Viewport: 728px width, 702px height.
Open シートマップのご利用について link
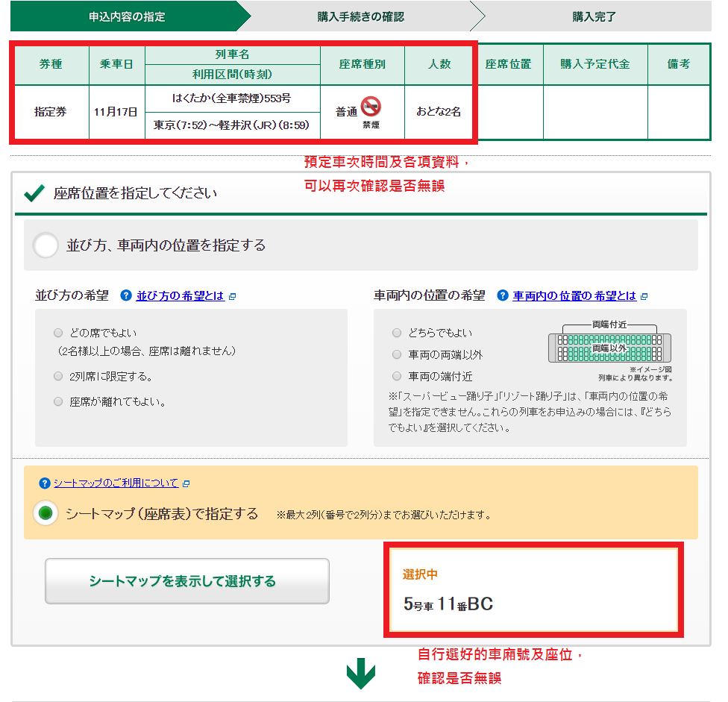click(116, 483)
